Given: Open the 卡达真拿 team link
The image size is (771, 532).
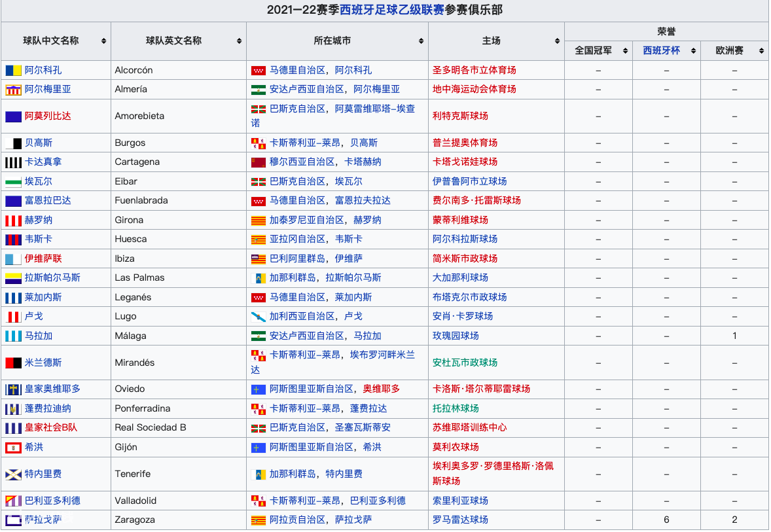Looking at the screenshot, I should (43, 162).
